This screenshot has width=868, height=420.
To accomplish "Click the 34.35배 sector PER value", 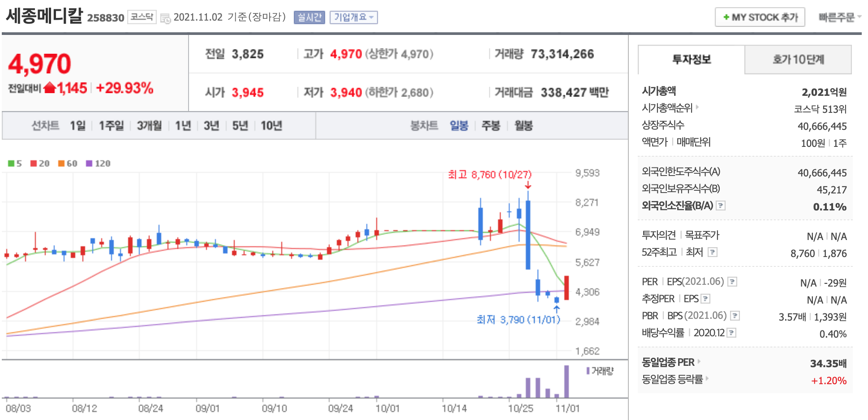I will [x=828, y=364].
